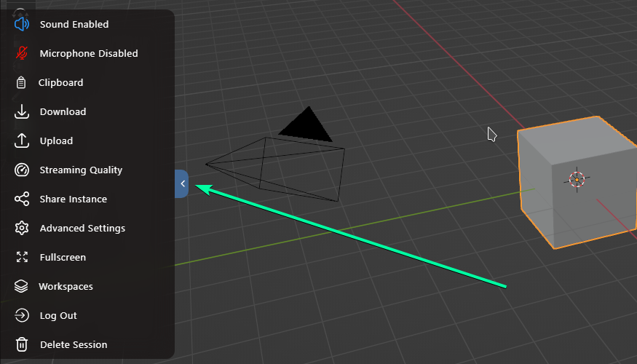The image size is (637, 364).
Task: Select the Share Instance menu entry
Action: pos(73,199)
